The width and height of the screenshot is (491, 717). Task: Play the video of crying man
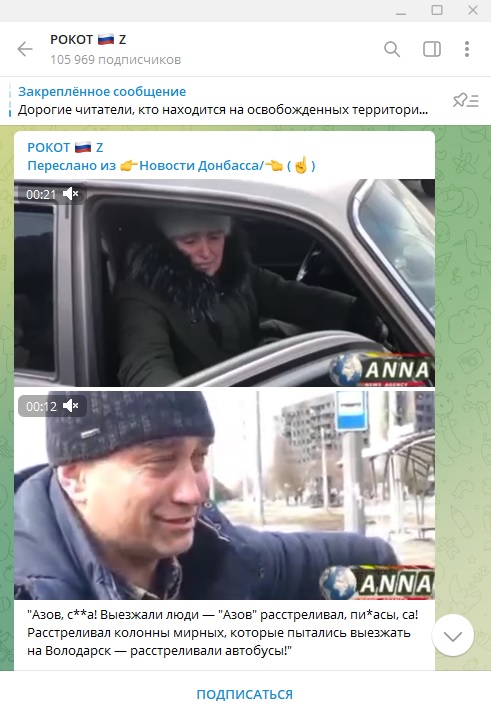point(224,494)
